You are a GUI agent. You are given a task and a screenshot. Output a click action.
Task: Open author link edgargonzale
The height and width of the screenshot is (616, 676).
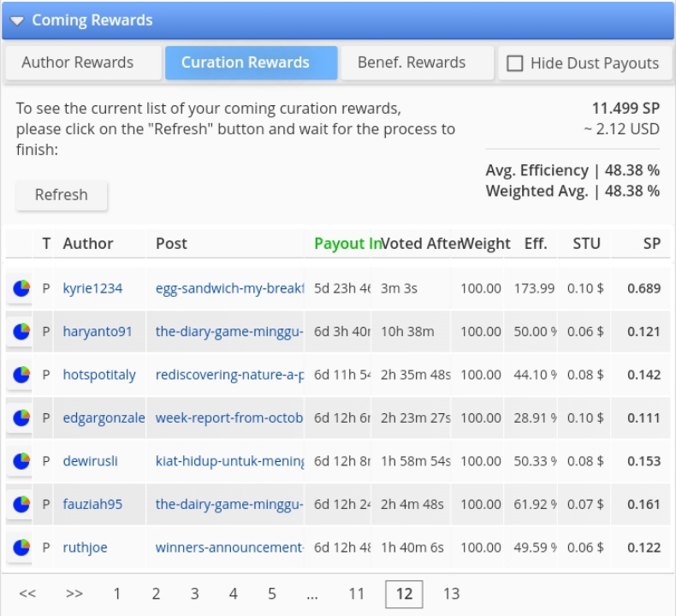pos(104,418)
